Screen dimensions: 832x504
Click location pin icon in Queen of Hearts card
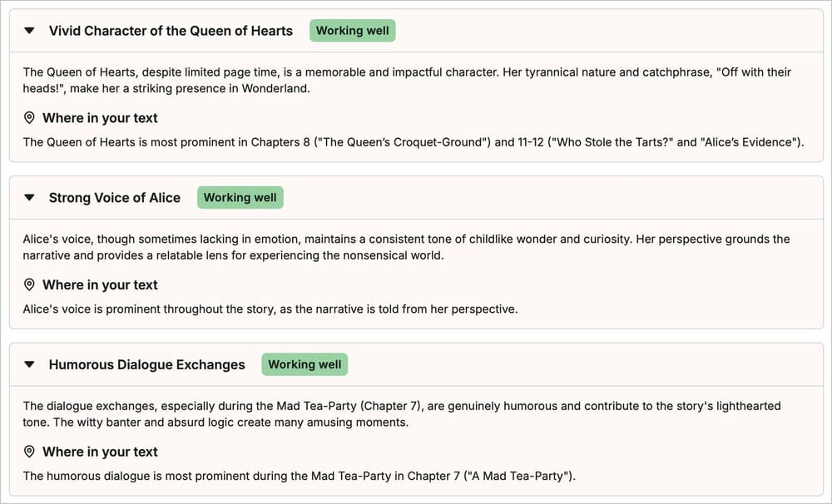(29, 118)
